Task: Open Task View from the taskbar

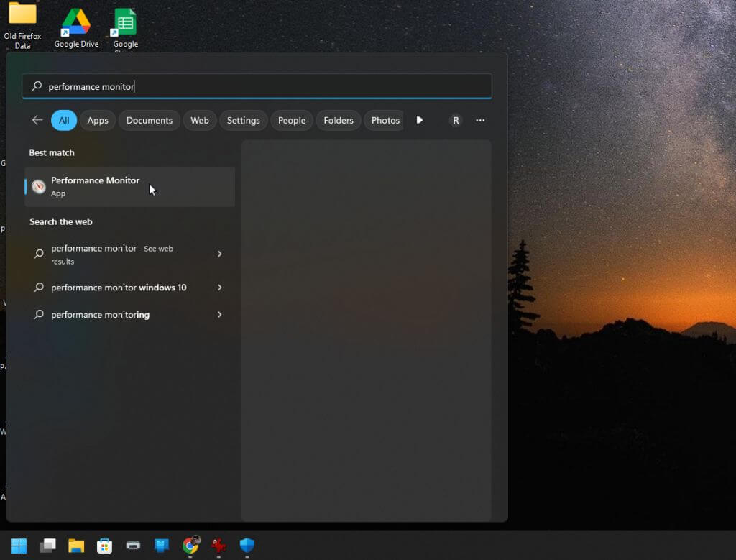Action: pos(47,546)
